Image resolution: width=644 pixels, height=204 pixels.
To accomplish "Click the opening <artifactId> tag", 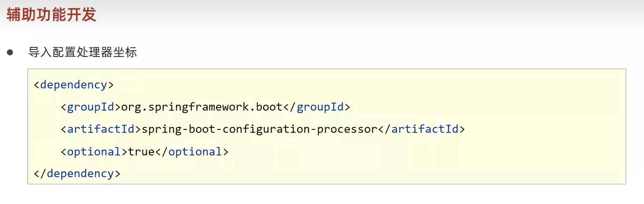I will (101, 129).
